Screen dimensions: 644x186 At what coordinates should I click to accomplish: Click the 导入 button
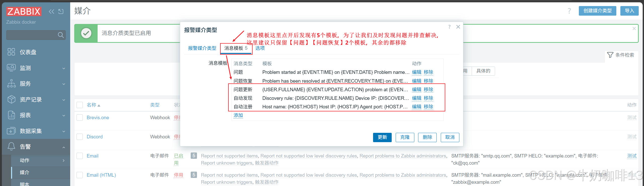[629, 11]
